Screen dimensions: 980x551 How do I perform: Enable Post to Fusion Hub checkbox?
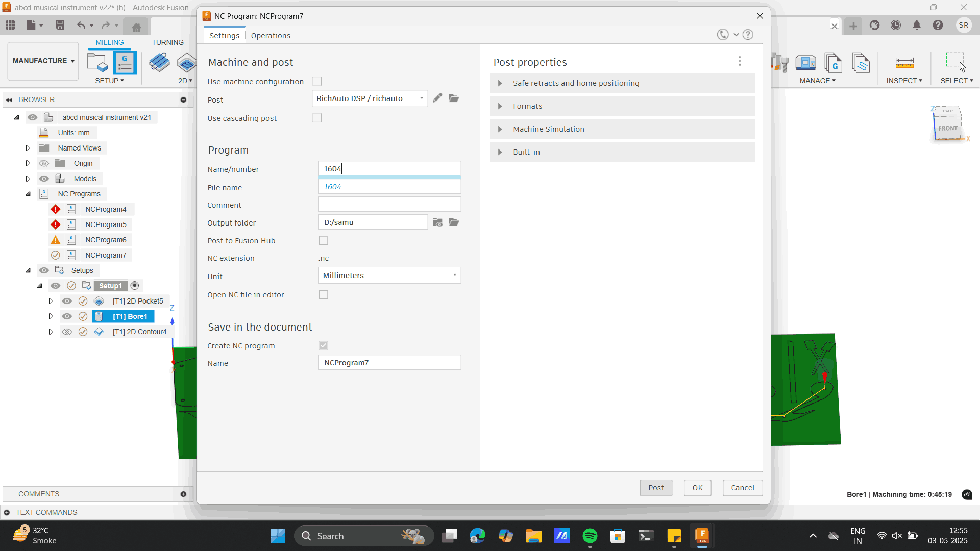click(323, 240)
